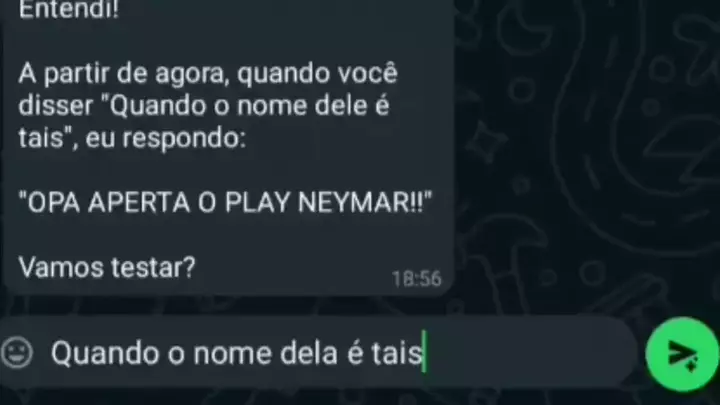Viewport: 720px width, 405px height.
Task: Place cursor after "tais" in input
Action: (x=422, y=353)
